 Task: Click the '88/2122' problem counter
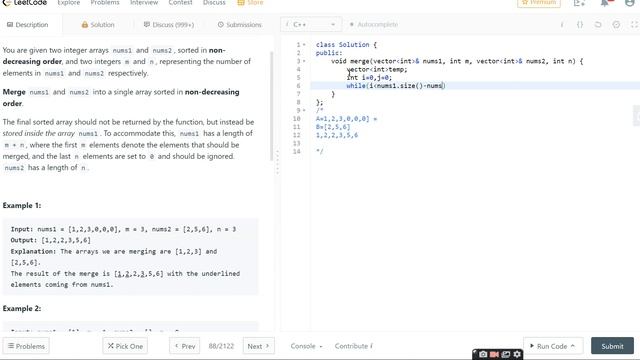pyautogui.click(x=221, y=346)
